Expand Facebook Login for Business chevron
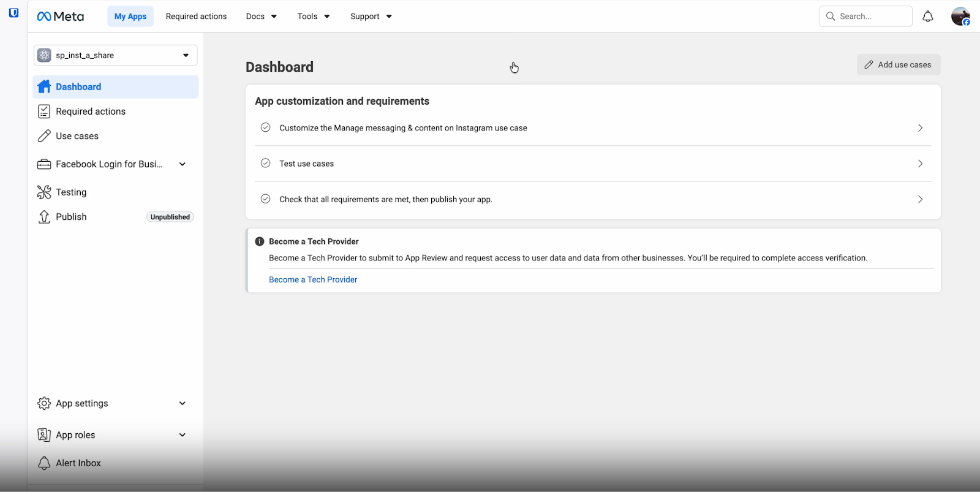Screen dimensions: 980x492 tap(183, 164)
